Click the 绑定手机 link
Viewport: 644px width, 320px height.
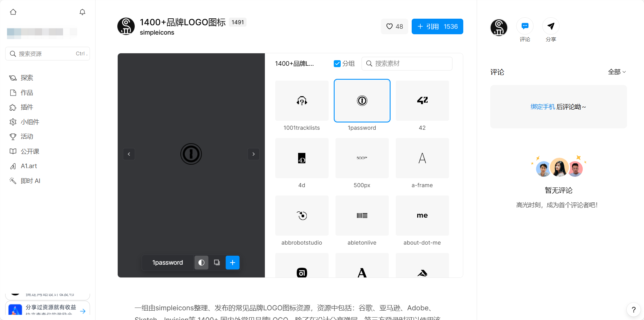pyautogui.click(x=543, y=107)
